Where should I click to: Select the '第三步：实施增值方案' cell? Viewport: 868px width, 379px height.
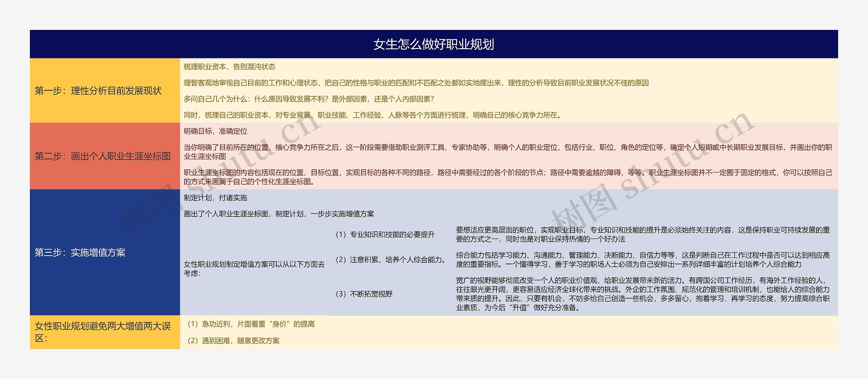point(80,252)
